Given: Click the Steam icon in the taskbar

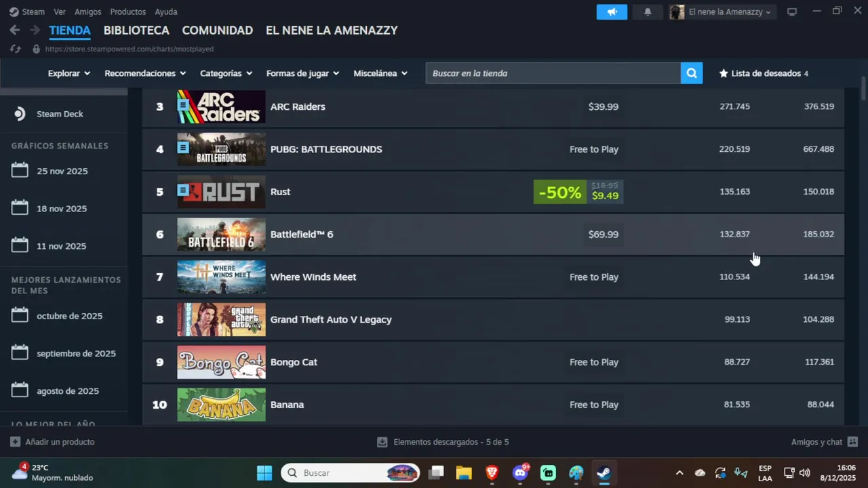Looking at the screenshot, I should 604,472.
